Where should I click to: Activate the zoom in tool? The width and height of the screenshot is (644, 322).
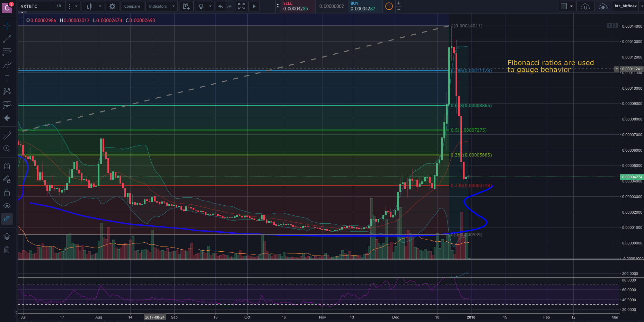coord(7,148)
